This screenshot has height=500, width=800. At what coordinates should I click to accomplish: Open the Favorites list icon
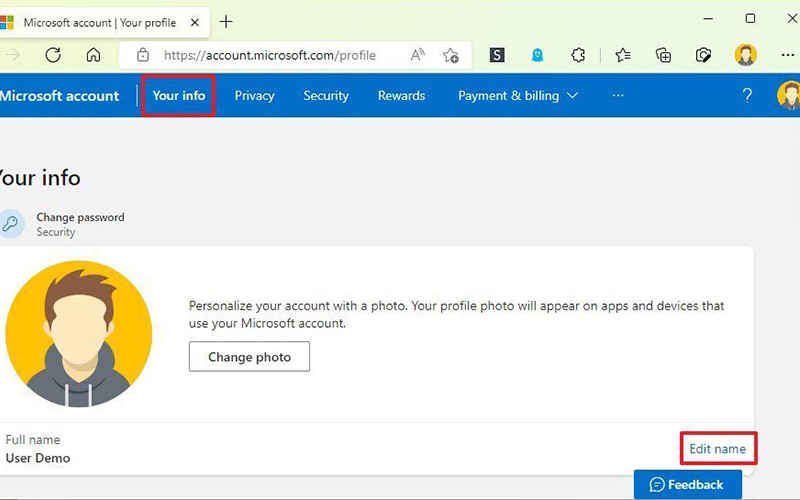[622, 55]
